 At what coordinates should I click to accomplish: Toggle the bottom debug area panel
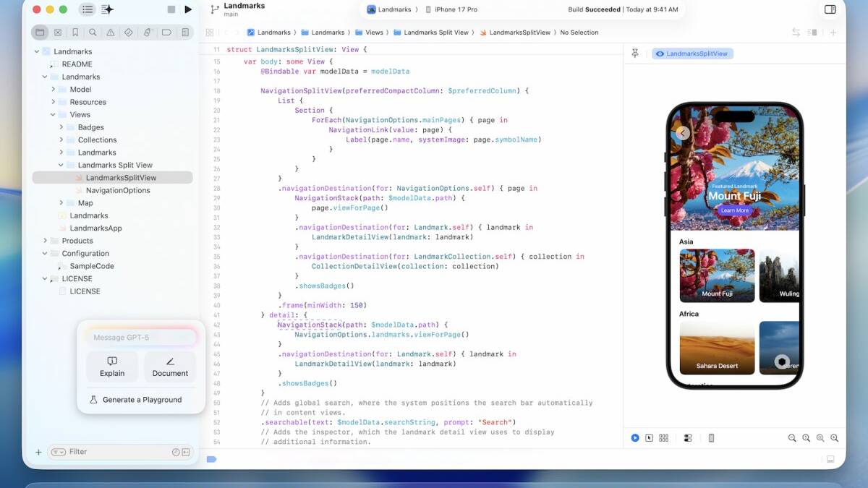830,459
